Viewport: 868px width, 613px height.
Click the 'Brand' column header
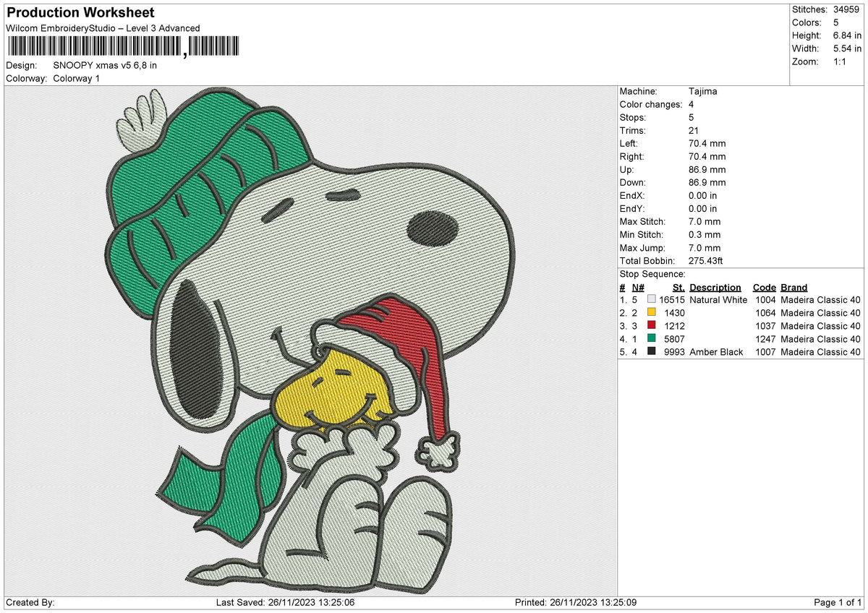click(794, 288)
